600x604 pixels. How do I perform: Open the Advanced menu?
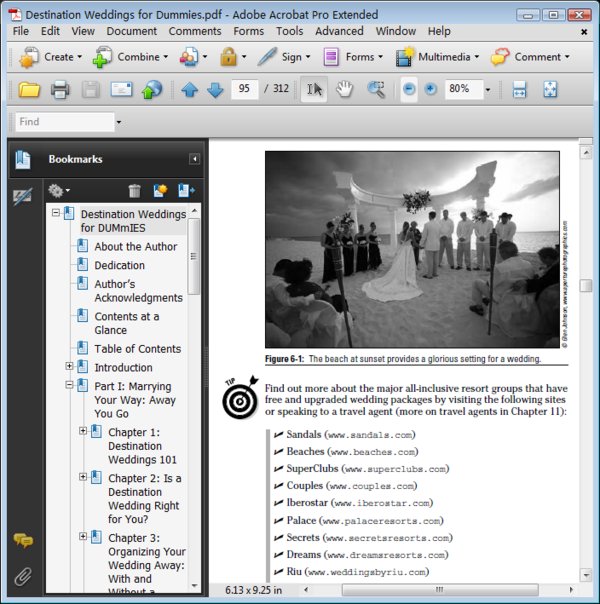pos(339,31)
